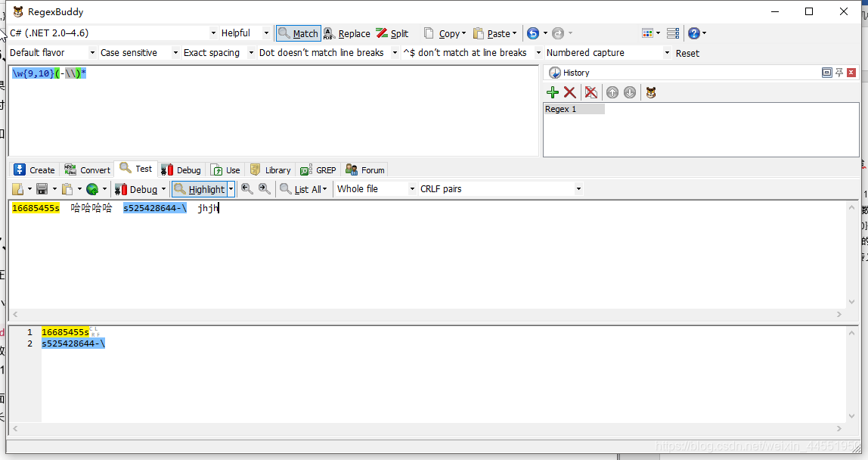Open the Forum tab

tap(364, 170)
